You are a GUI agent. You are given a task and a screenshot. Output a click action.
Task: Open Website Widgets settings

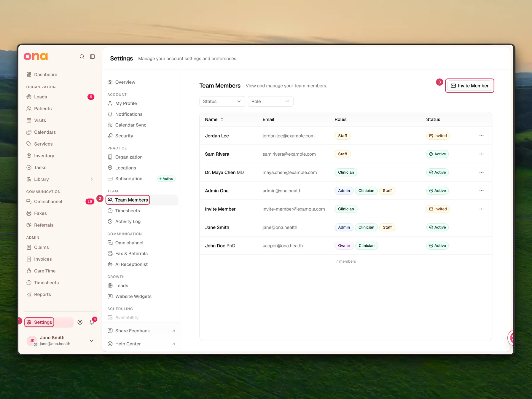141,296
